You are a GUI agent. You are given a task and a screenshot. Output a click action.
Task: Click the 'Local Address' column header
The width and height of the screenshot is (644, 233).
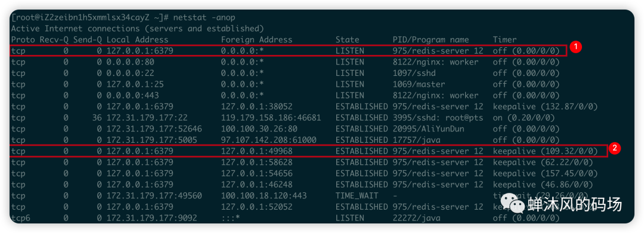[x=137, y=40]
